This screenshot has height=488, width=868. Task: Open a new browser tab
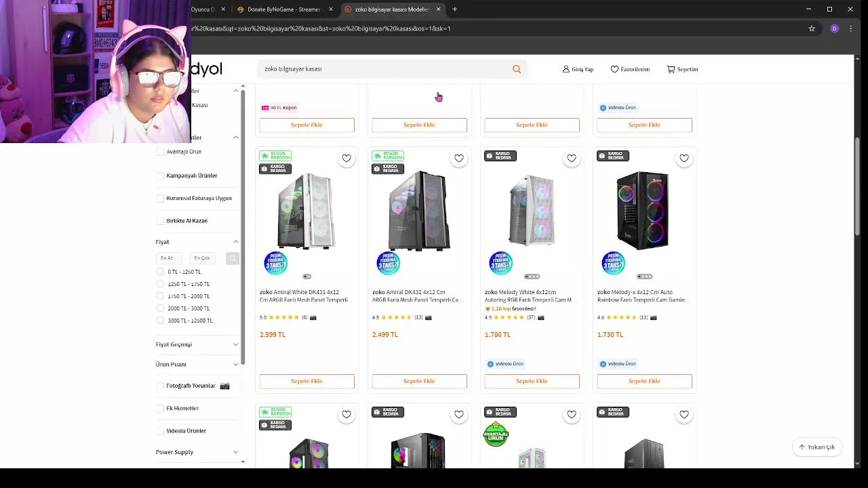point(454,9)
